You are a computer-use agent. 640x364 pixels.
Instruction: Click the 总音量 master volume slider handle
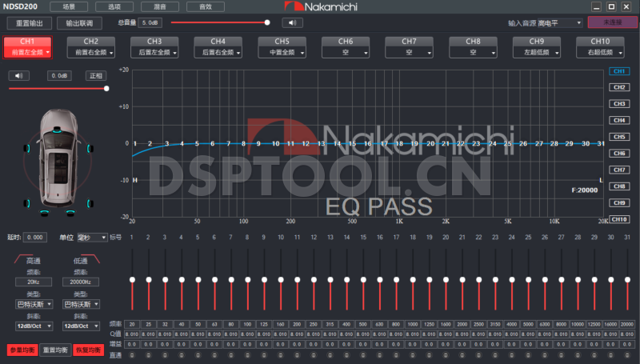(x=267, y=22)
